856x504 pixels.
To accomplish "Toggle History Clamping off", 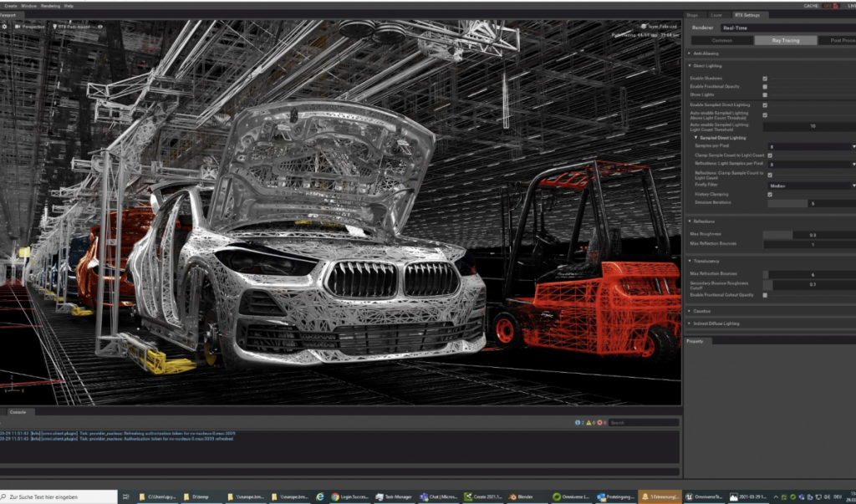I will pos(769,195).
